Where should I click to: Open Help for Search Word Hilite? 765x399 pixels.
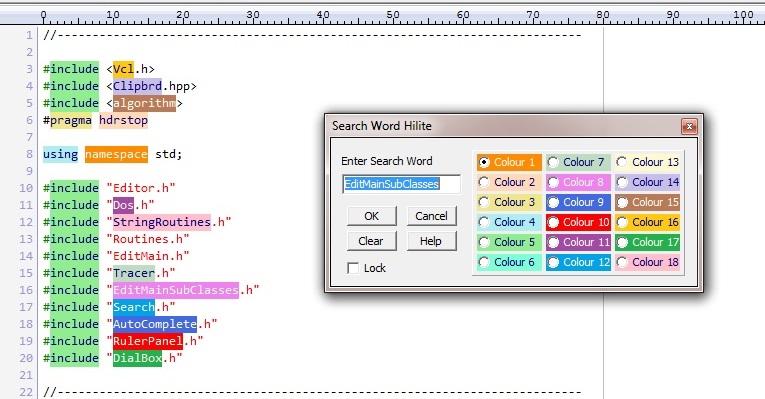point(431,241)
